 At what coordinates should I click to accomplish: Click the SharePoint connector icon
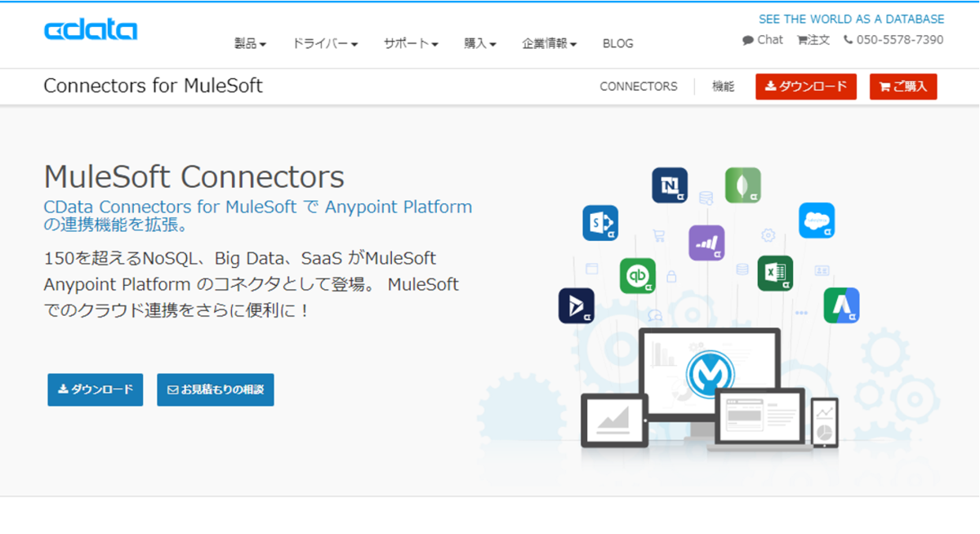(600, 223)
